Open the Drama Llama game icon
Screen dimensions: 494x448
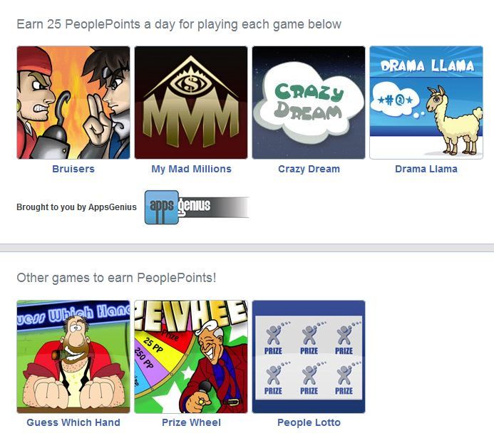426,103
